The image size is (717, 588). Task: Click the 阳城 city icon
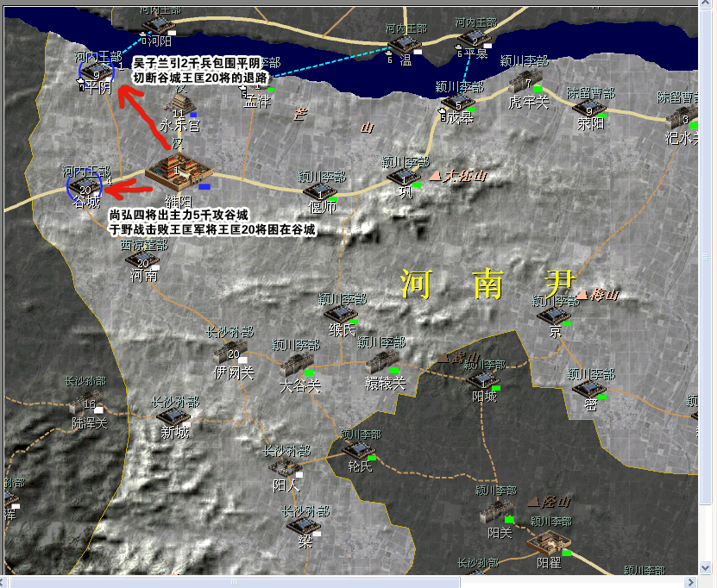tap(483, 381)
